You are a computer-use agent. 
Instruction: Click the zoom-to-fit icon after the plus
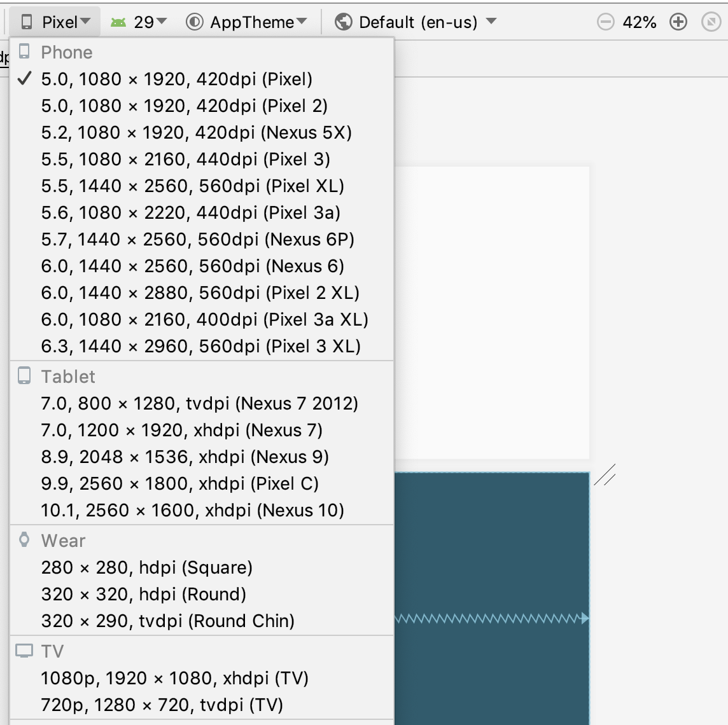tap(711, 21)
